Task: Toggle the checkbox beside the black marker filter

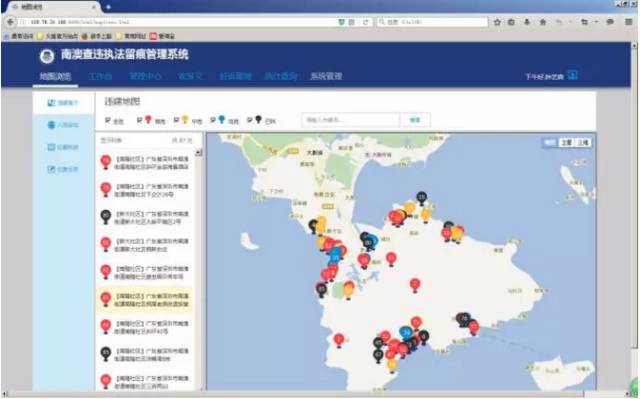Action: point(249,120)
